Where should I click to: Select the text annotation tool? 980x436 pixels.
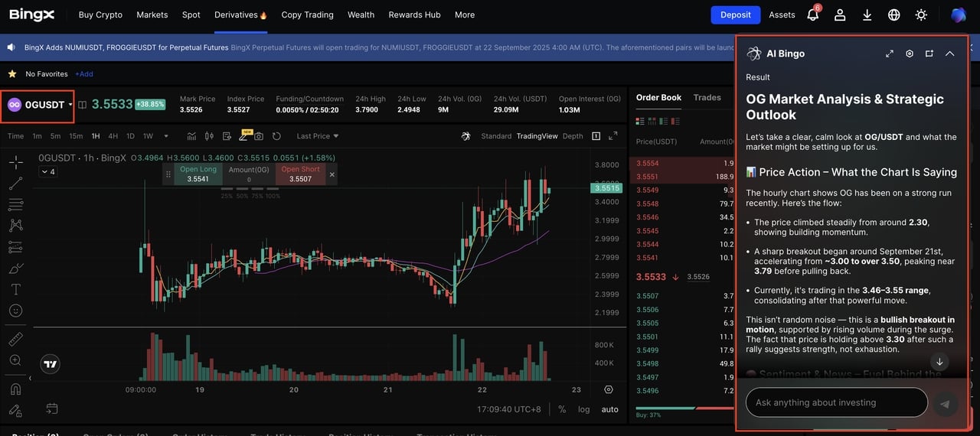point(15,290)
